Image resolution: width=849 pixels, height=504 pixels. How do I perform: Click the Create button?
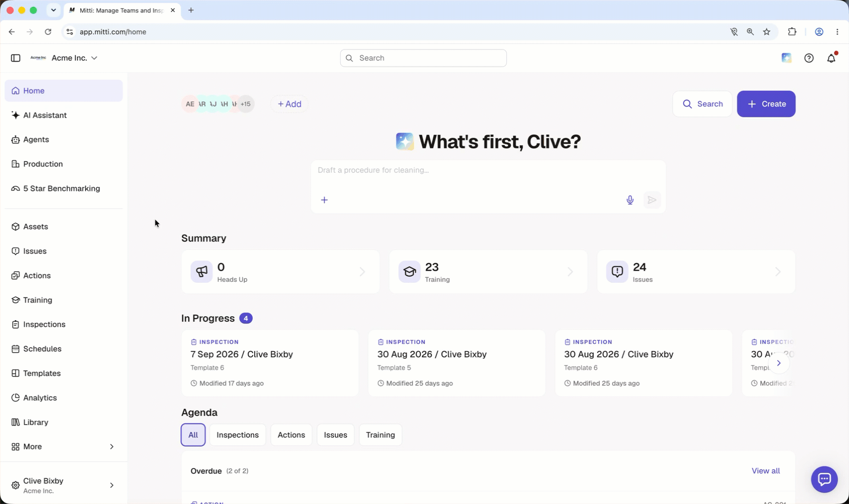766,104
